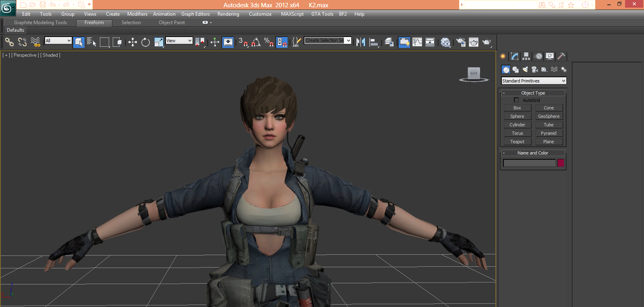644x307 pixels.
Task: Select the Shapes category icon
Action: click(x=516, y=70)
